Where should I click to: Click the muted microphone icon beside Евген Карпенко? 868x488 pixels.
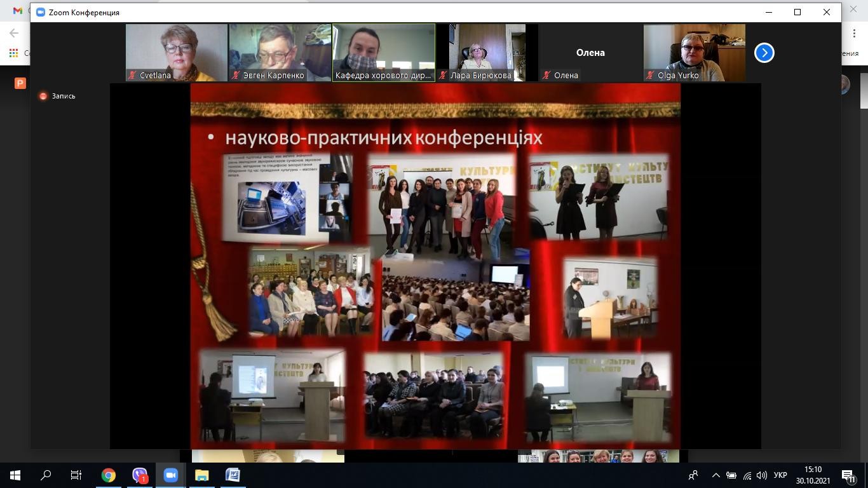pos(236,75)
